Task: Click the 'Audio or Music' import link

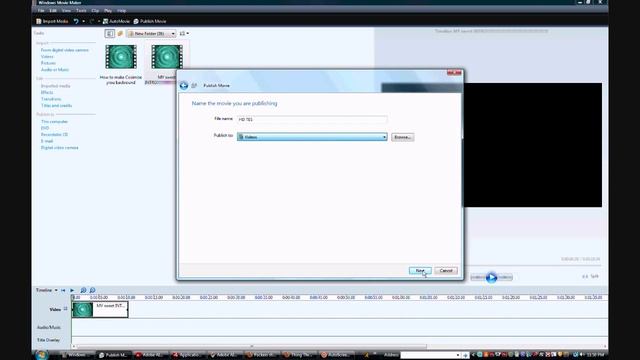Action: coord(55,70)
